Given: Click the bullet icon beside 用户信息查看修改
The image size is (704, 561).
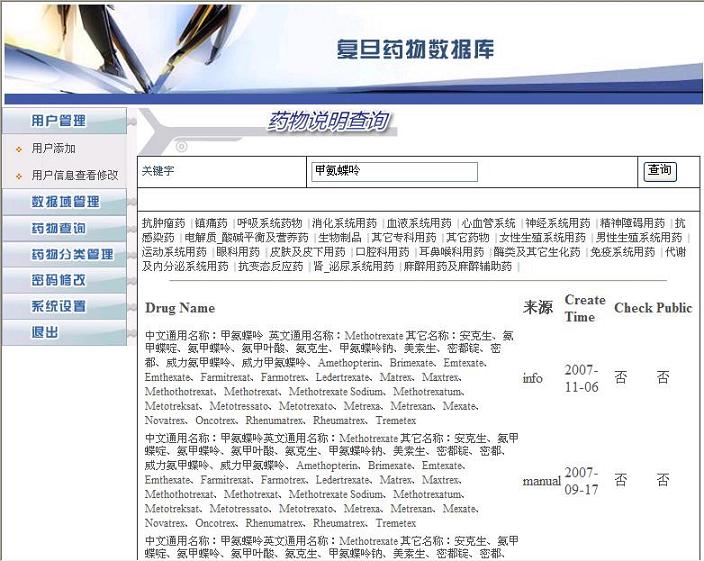Looking at the screenshot, I should click(x=18, y=176).
